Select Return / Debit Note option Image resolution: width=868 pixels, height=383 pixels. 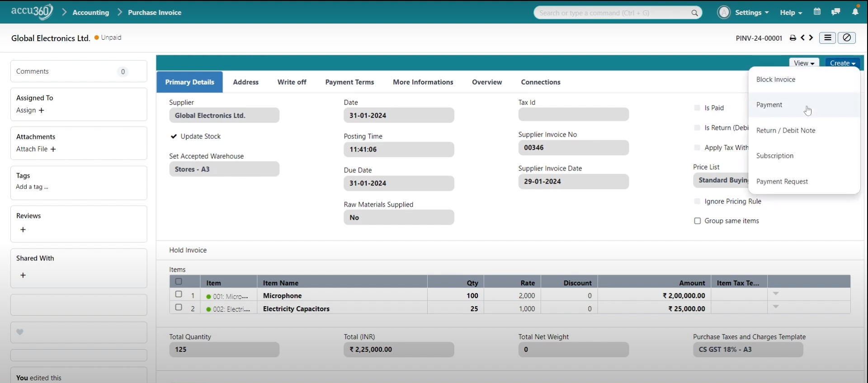[804, 131]
